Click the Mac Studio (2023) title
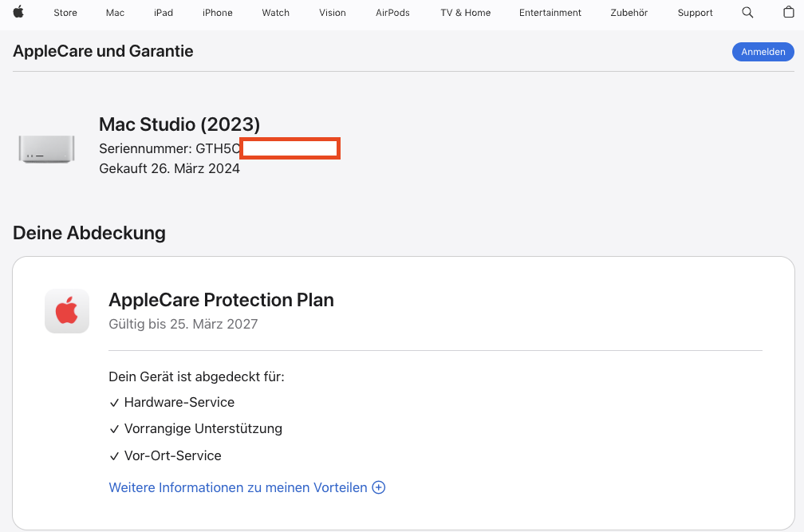Image resolution: width=804 pixels, height=532 pixels. pos(179,124)
